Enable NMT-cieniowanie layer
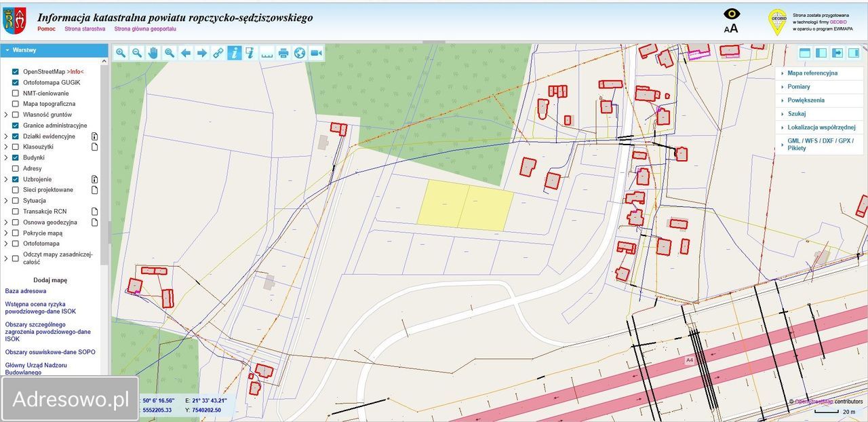 click(16, 93)
